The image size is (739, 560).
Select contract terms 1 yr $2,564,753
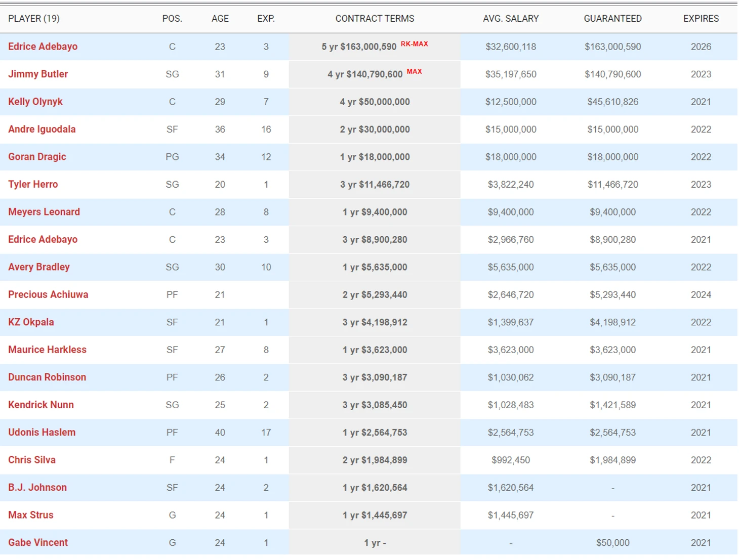click(375, 433)
